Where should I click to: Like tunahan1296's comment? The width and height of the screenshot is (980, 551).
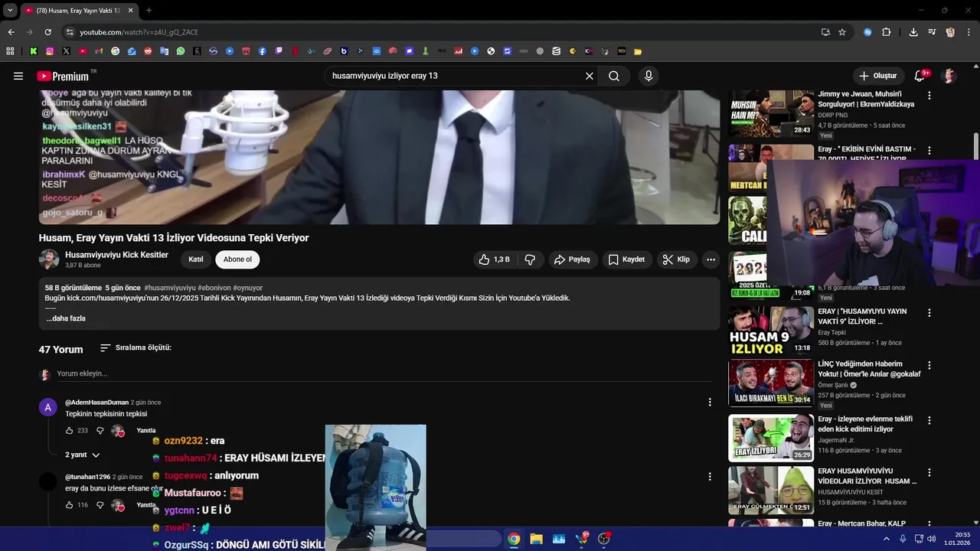pyautogui.click(x=69, y=505)
